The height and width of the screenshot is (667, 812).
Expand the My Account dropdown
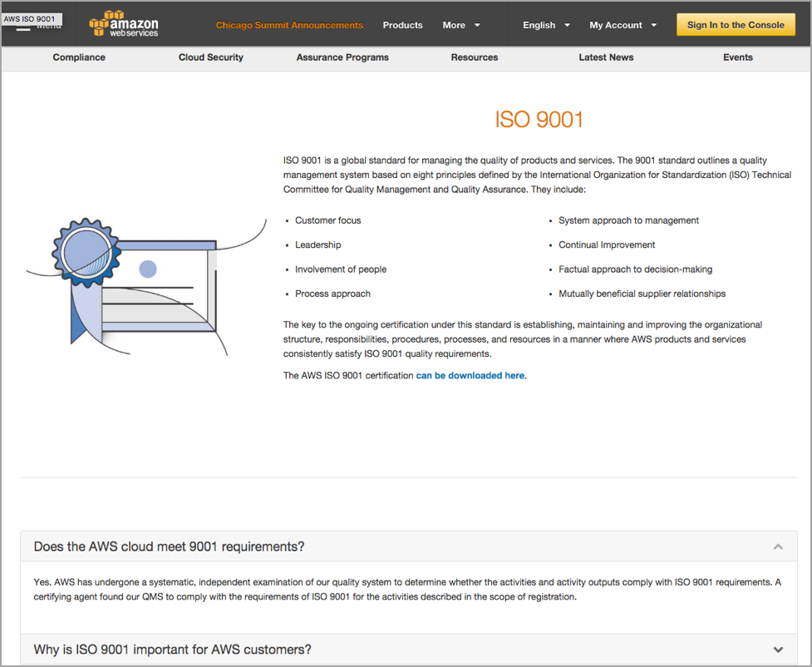pyautogui.click(x=623, y=25)
